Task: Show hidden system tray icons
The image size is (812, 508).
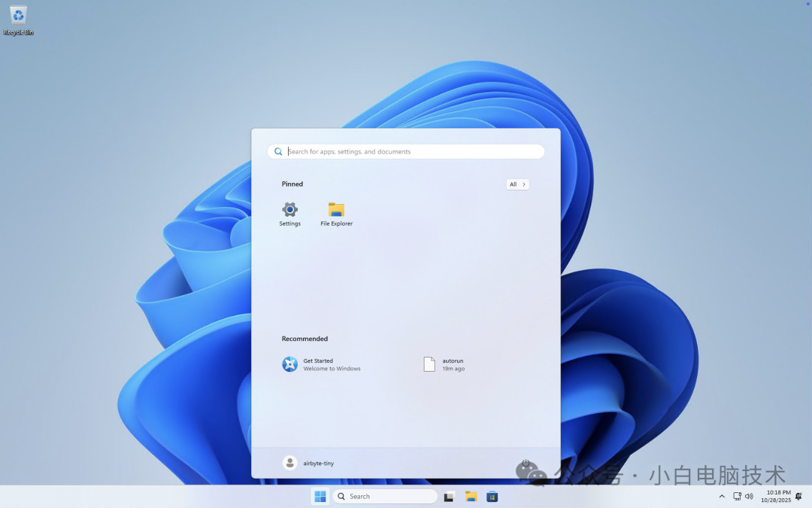Action: pos(721,497)
